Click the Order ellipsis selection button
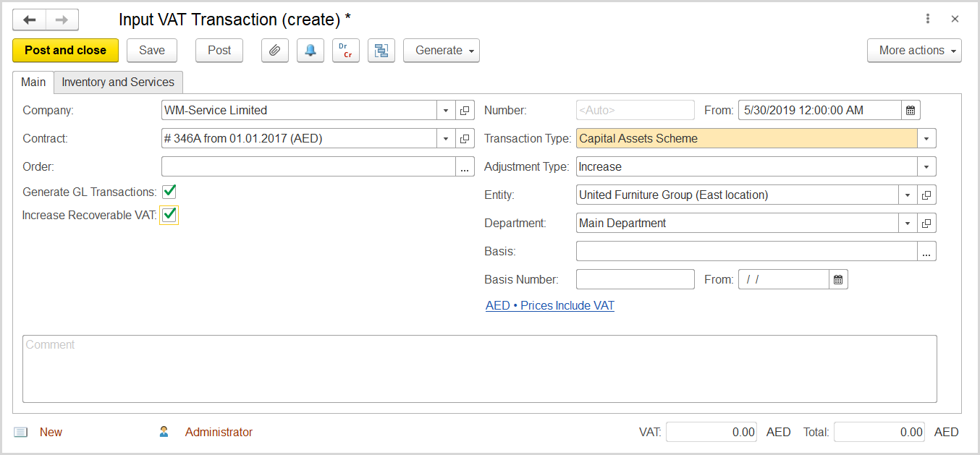This screenshot has height=455, width=980. (x=465, y=167)
